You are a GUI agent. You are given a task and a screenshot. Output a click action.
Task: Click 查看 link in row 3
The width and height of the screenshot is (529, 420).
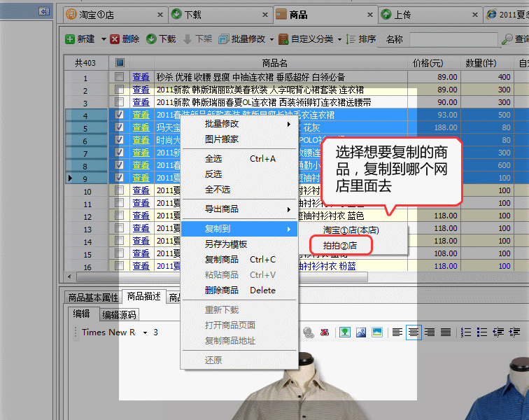141,102
